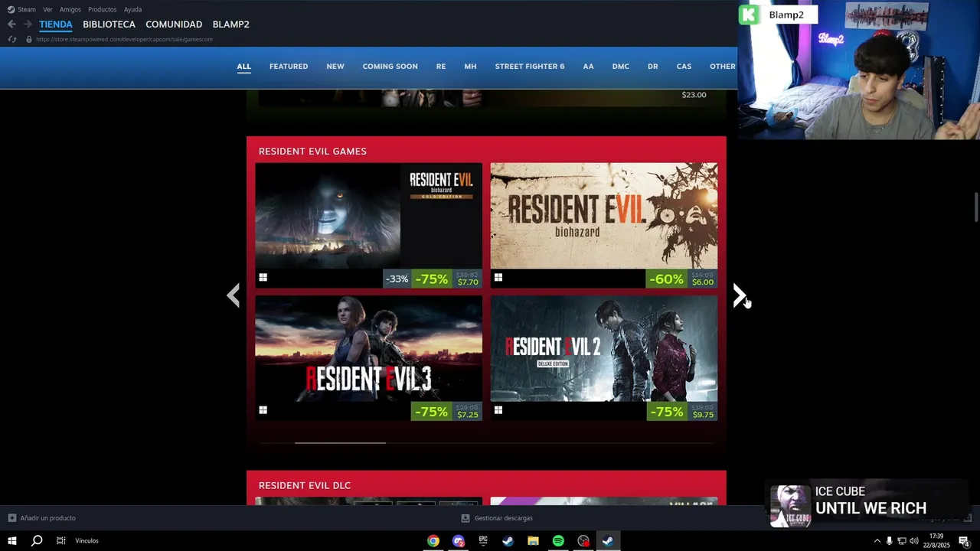Viewport: 980px width, 551px height.
Task: Open Epic Games Launcher from the taskbar
Action: (x=483, y=541)
